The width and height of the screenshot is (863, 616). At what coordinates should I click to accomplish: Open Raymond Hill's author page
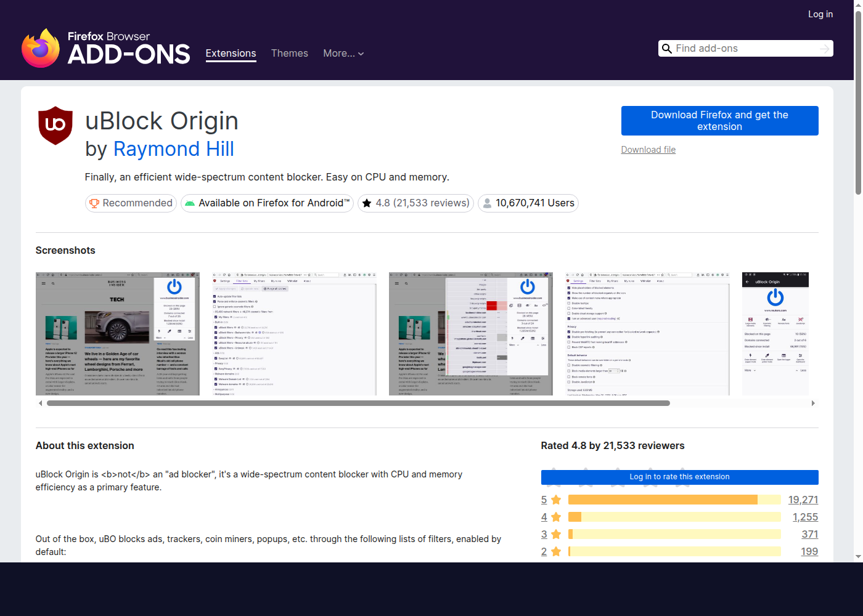tap(174, 148)
